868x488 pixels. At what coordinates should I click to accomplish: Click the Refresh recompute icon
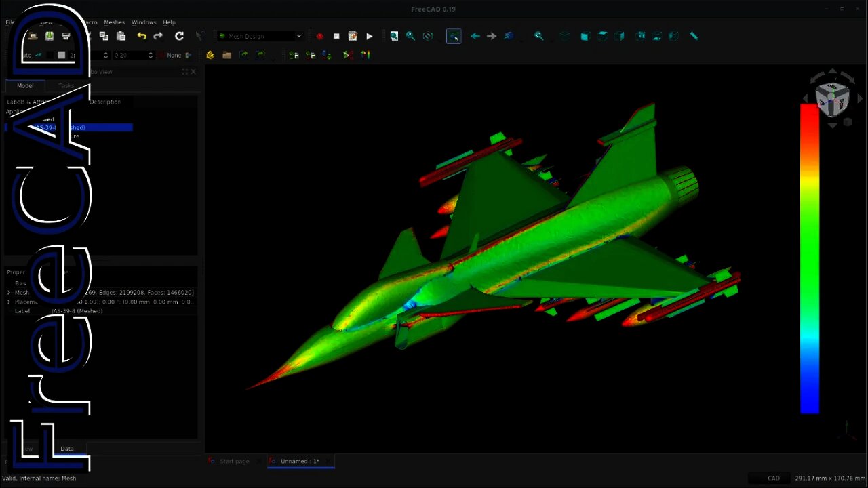click(x=179, y=36)
